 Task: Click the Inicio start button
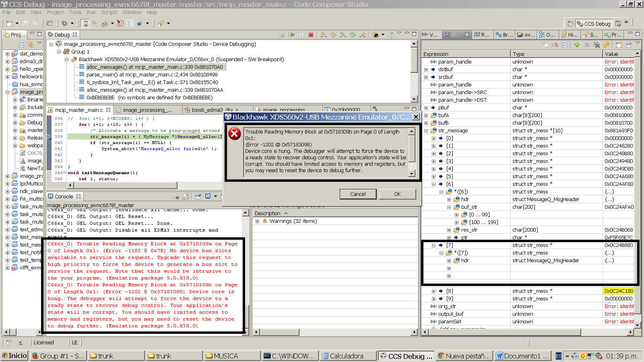coord(14,356)
